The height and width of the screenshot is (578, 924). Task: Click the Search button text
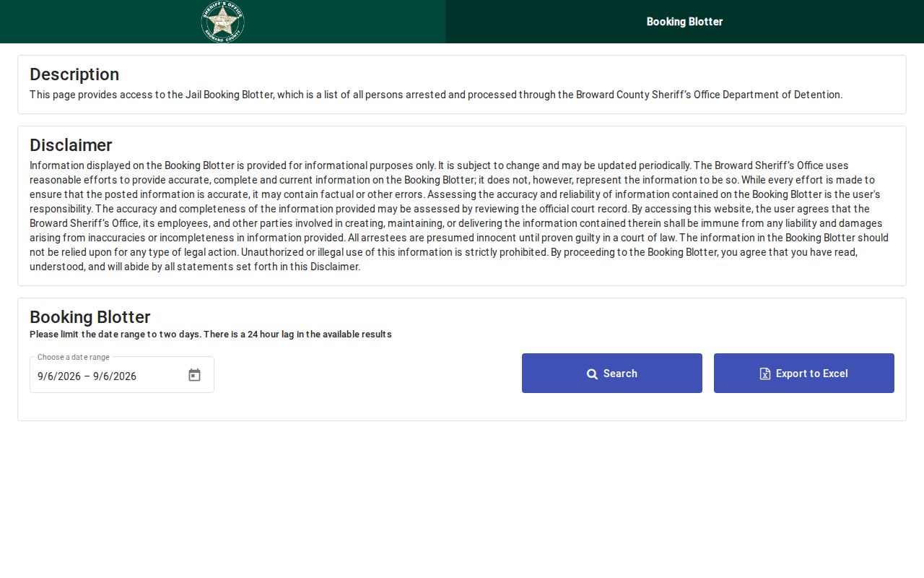[620, 374]
